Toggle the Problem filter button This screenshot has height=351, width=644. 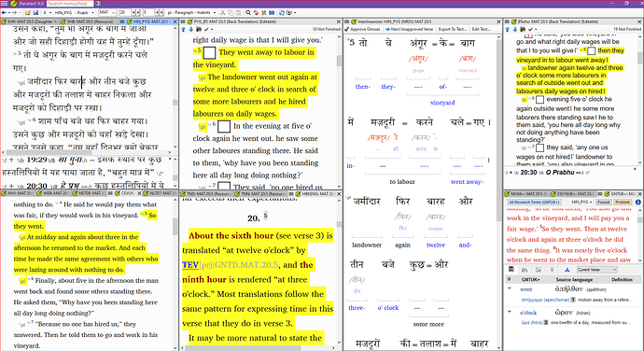point(622,203)
